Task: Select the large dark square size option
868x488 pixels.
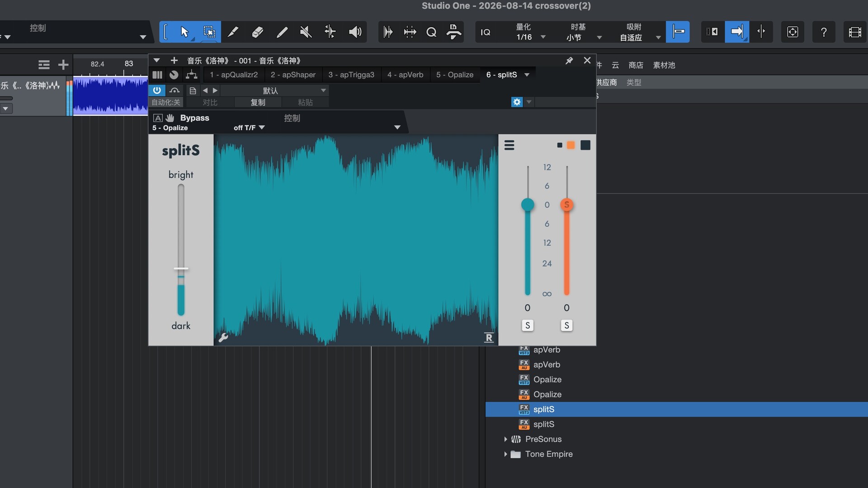Action: coord(585,145)
